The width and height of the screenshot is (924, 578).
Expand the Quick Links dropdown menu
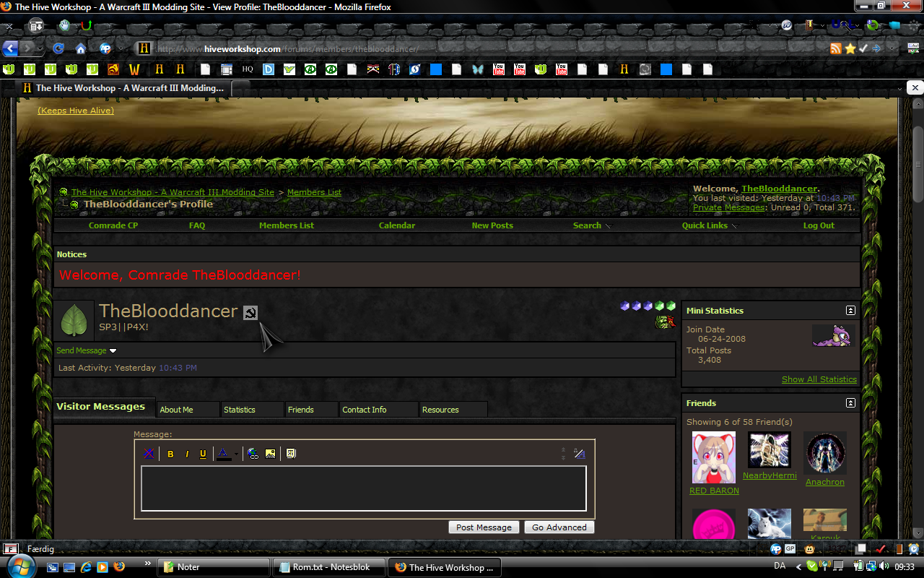[710, 225]
